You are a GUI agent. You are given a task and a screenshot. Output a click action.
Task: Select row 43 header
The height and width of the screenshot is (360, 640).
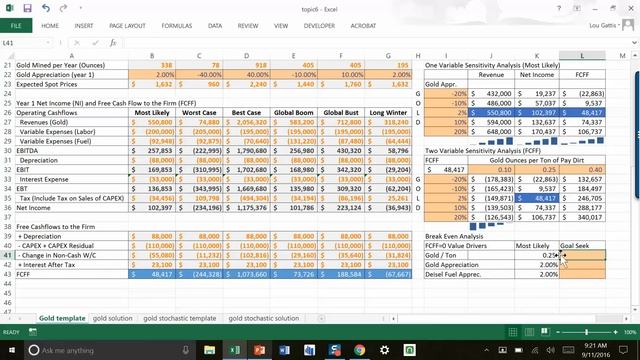(7, 274)
